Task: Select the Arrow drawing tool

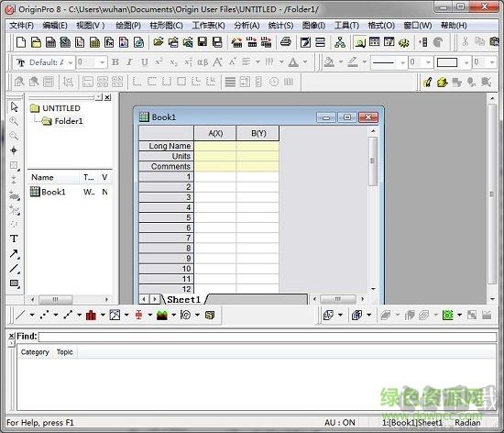Action: (x=14, y=253)
